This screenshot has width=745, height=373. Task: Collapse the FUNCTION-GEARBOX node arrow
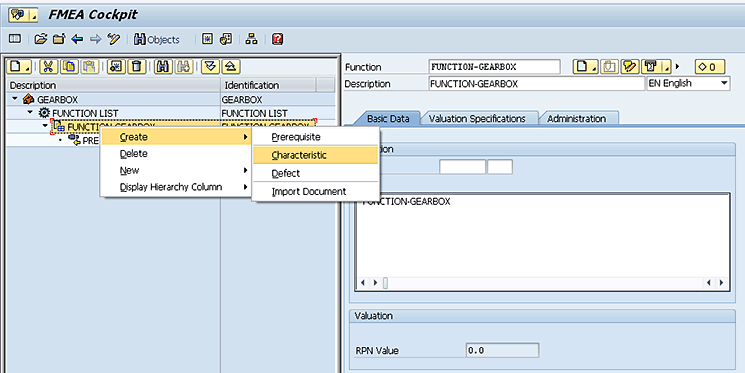pos(46,126)
